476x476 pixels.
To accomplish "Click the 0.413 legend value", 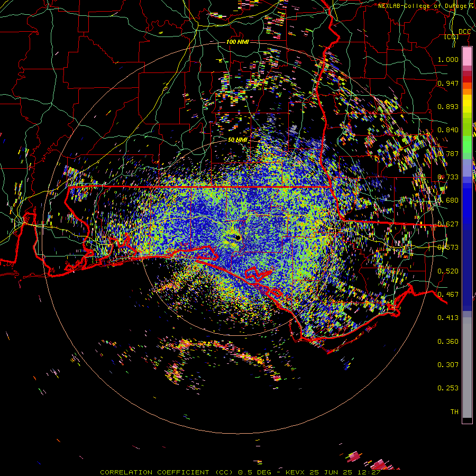I will [x=448, y=317].
